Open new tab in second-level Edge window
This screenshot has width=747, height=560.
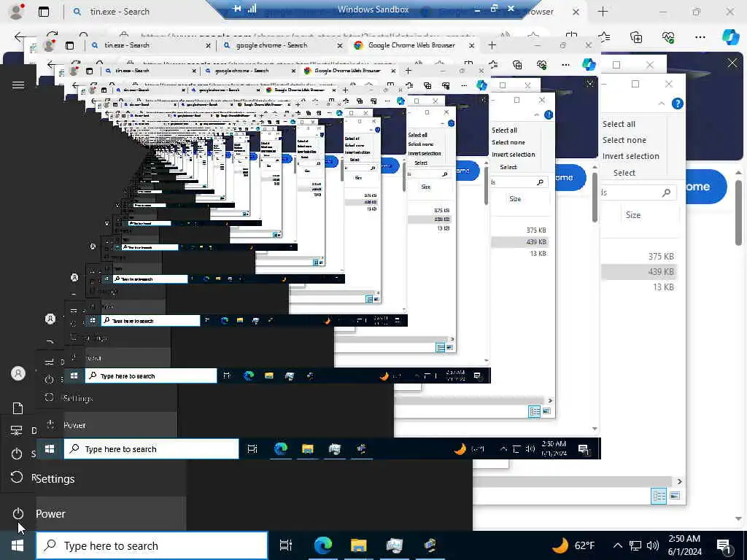pos(492,45)
